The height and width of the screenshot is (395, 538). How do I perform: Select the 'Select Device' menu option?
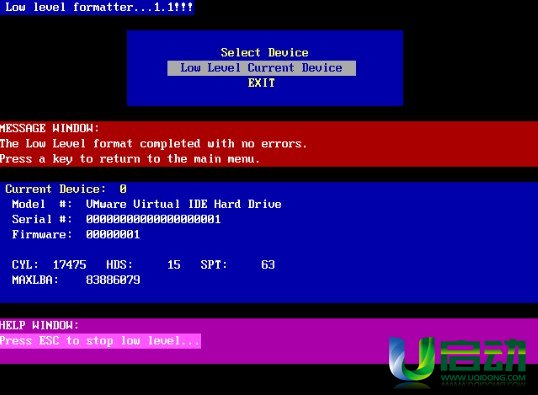point(264,53)
